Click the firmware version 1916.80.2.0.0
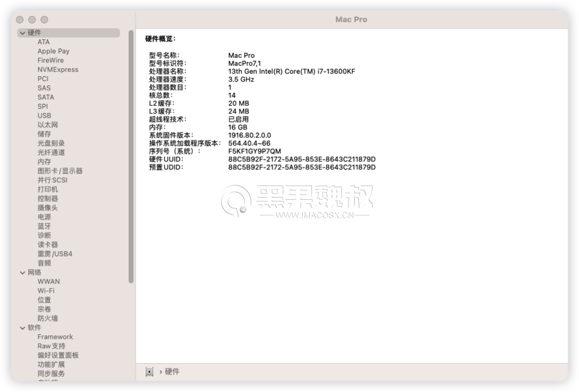Screen dimensions: 579x392 click(250, 135)
